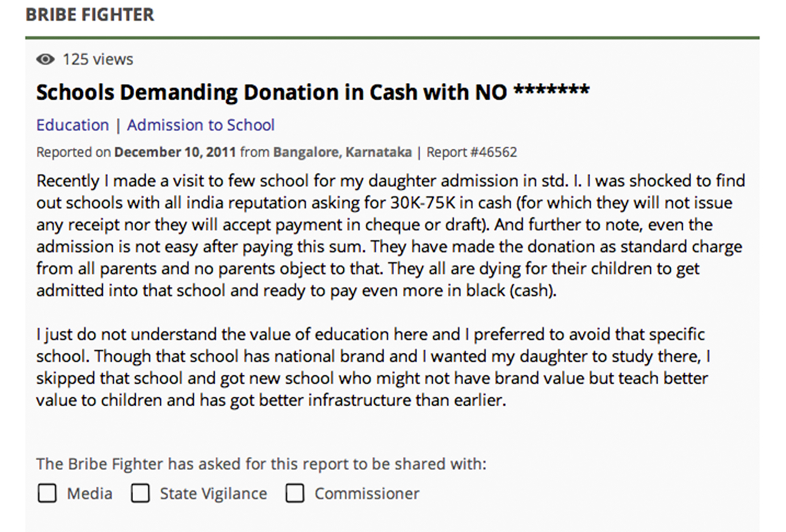Open the Education category link
786x532 pixels.
(x=72, y=125)
